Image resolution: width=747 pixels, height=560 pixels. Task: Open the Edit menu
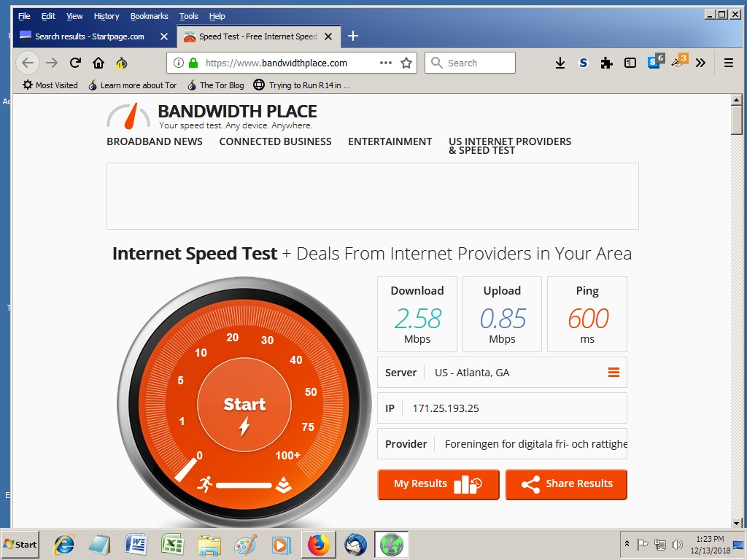pos(48,16)
